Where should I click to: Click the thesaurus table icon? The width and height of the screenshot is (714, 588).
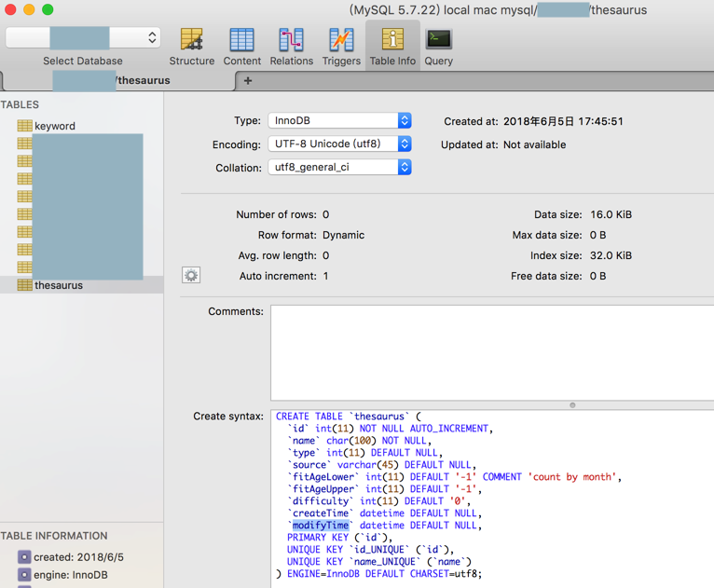click(x=24, y=285)
